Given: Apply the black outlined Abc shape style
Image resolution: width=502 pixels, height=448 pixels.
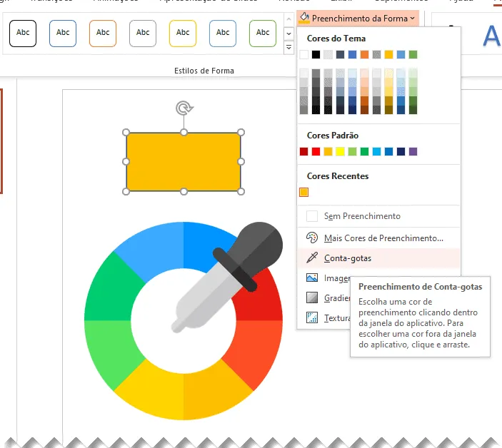Looking at the screenshot, I should (23, 34).
